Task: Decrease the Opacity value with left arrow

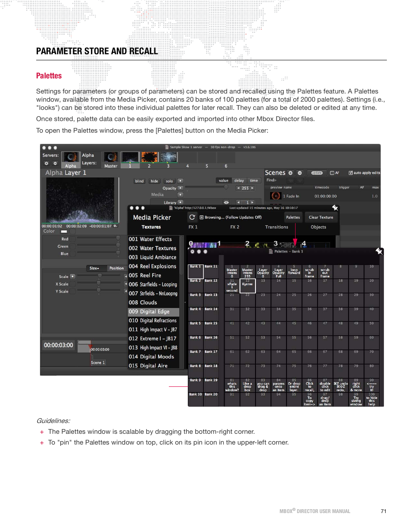Action: pyautogui.click(x=238, y=188)
